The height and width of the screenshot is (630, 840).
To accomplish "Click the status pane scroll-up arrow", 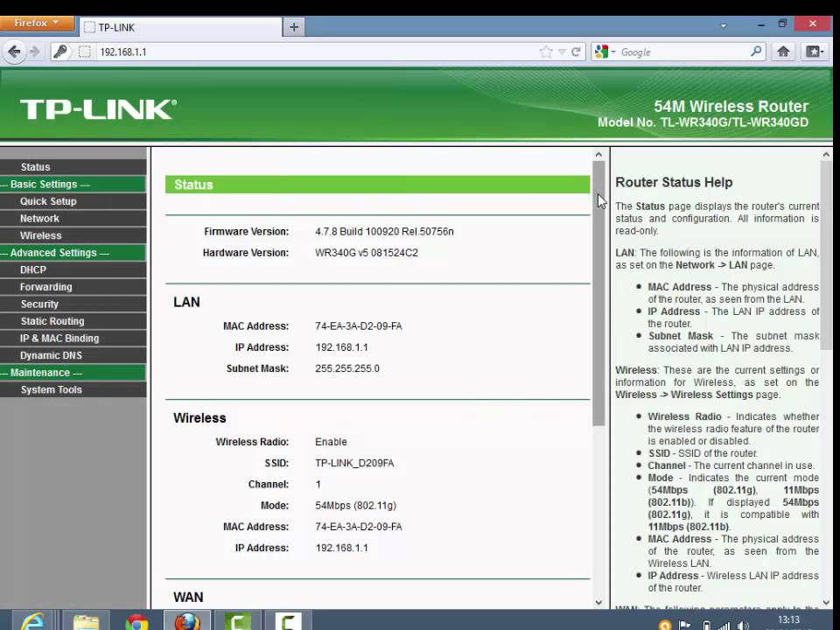I will 598,155.
